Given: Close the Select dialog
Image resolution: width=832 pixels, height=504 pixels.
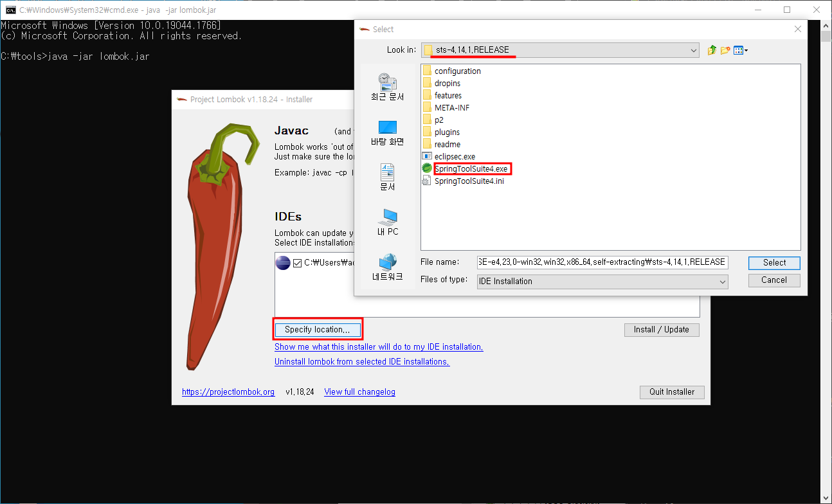Looking at the screenshot, I should coord(798,29).
